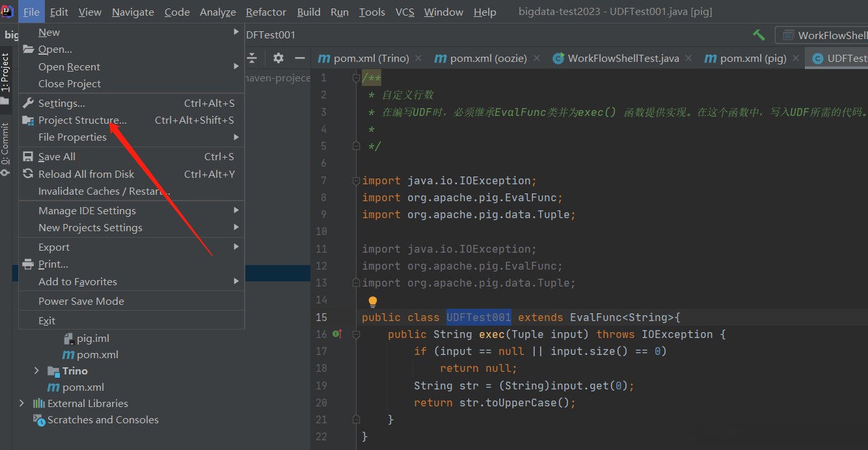Open the Refactor menu

click(265, 12)
